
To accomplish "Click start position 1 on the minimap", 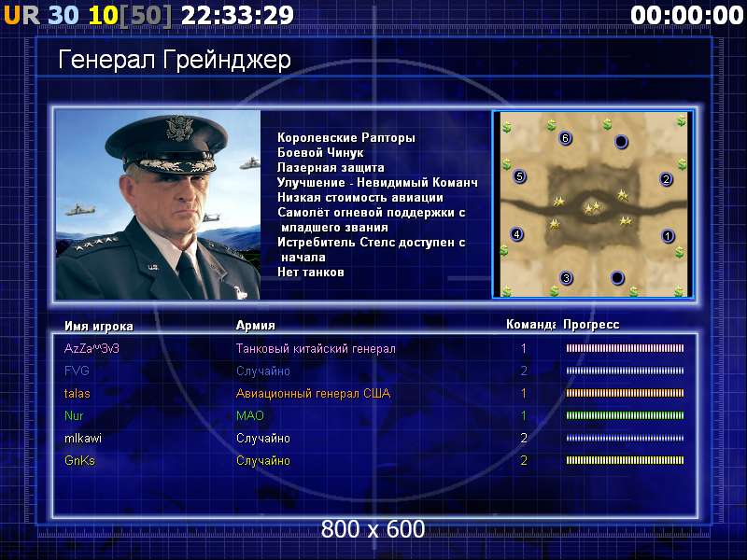I will click(x=668, y=236).
